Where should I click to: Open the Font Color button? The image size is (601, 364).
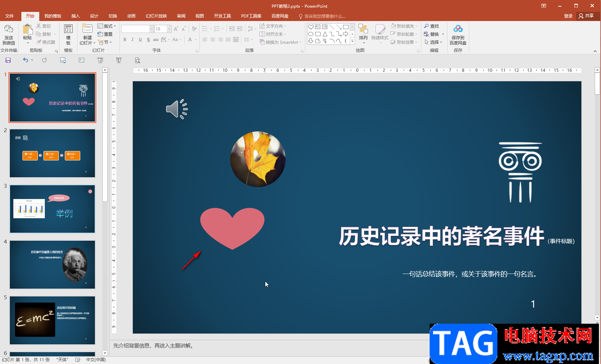point(190,40)
